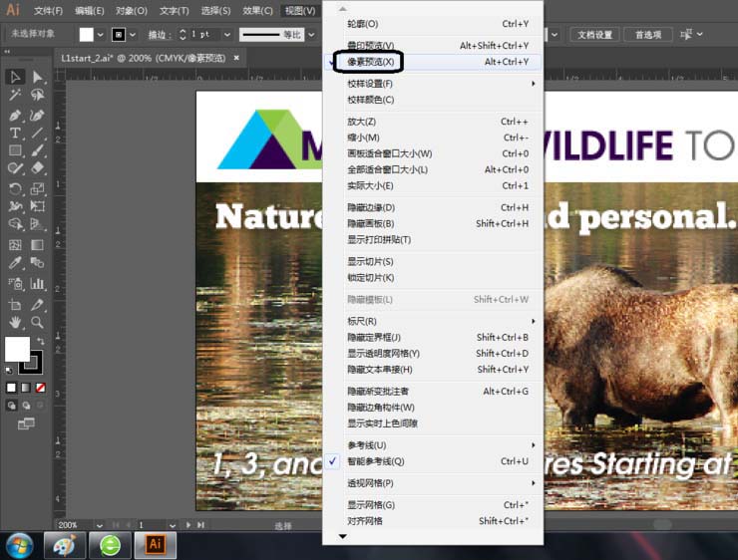Select the Direct Selection tool
The height and width of the screenshot is (560, 738).
[37, 77]
